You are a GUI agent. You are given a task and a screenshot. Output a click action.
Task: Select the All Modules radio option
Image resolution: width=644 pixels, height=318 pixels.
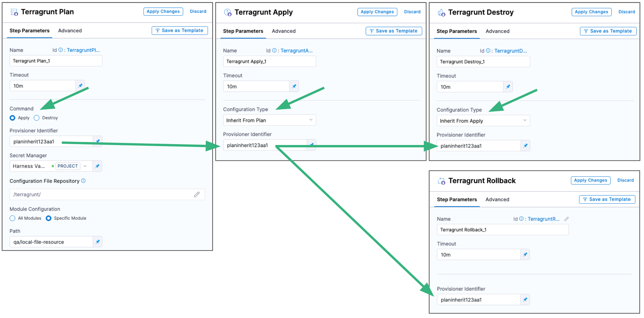(13, 218)
